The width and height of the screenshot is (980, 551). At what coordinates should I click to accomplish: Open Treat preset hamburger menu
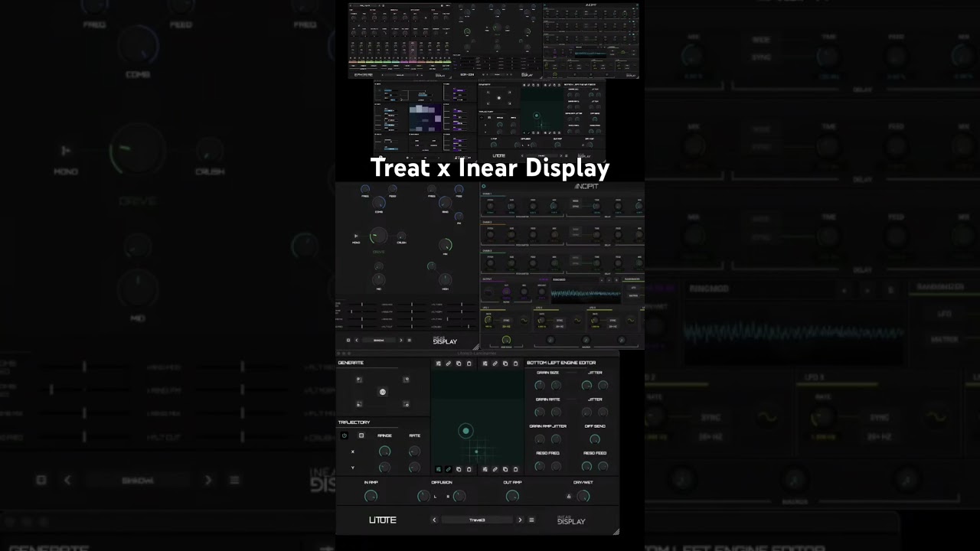coord(410,340)
